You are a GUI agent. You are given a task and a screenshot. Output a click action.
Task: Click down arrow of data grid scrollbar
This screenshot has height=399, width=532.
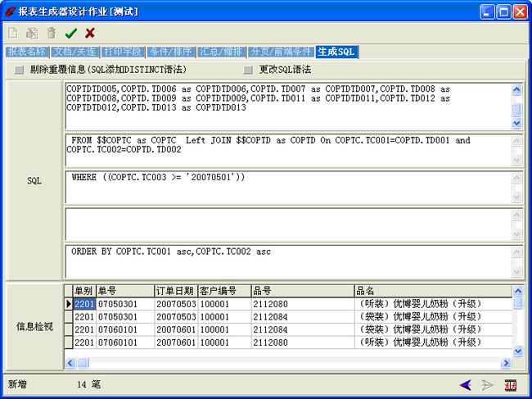coord(518,351)
